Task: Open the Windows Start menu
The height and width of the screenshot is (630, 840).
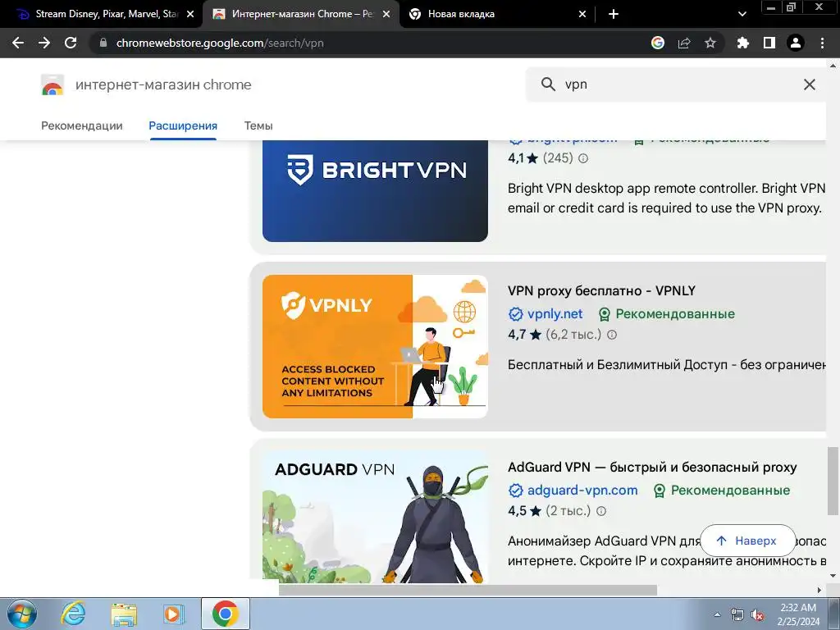Action: [x=21, y=614]
